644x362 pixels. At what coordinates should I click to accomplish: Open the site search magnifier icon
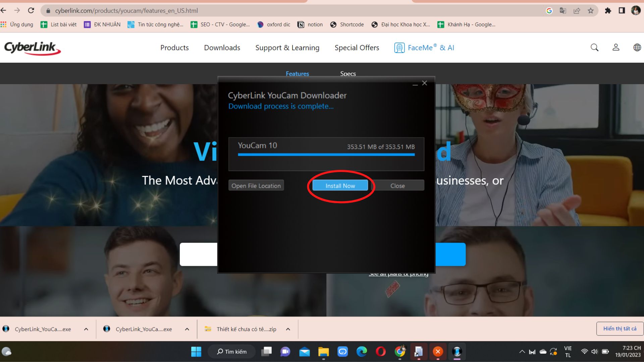(x=594, y=48)
